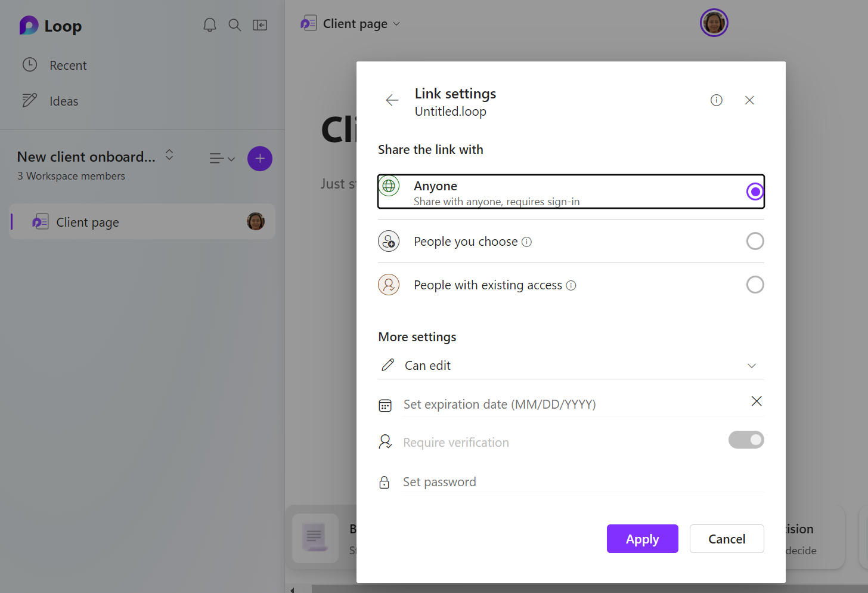Enable the Require verification toggle

[x=746, y=440]
